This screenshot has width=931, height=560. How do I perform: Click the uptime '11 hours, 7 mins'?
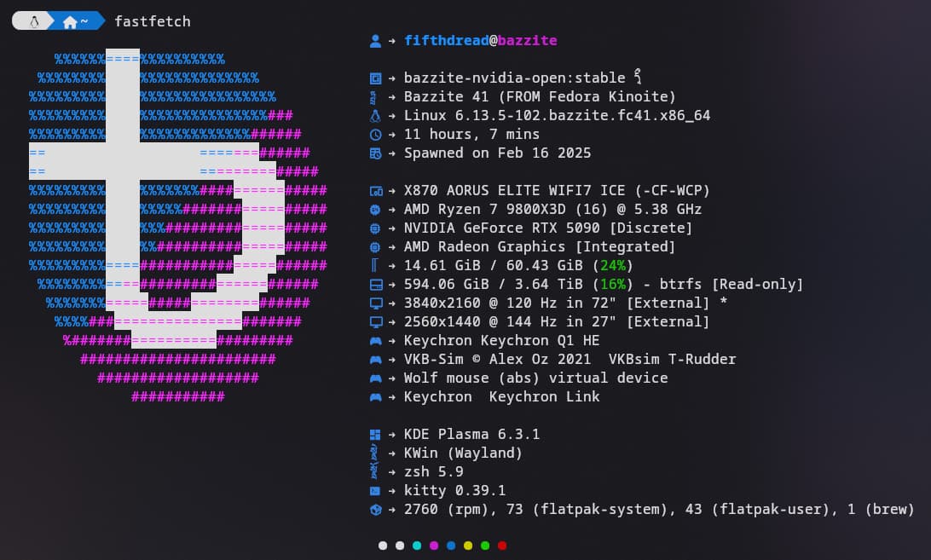pos(472,134)
